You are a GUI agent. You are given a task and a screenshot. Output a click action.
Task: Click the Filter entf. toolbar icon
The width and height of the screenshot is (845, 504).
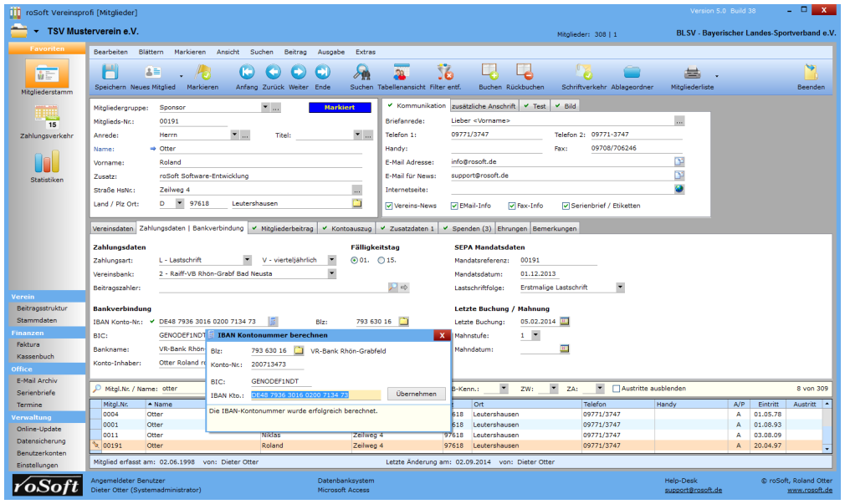click(446, 73)
